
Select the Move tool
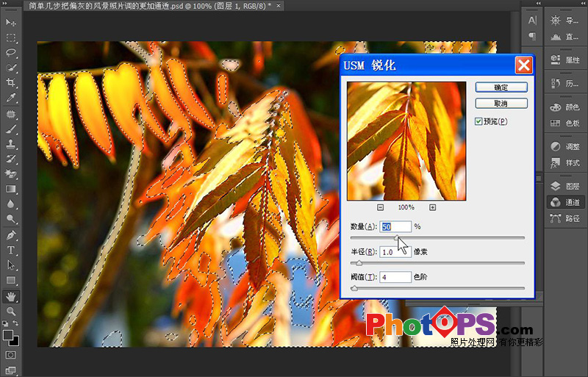(10, 23)
